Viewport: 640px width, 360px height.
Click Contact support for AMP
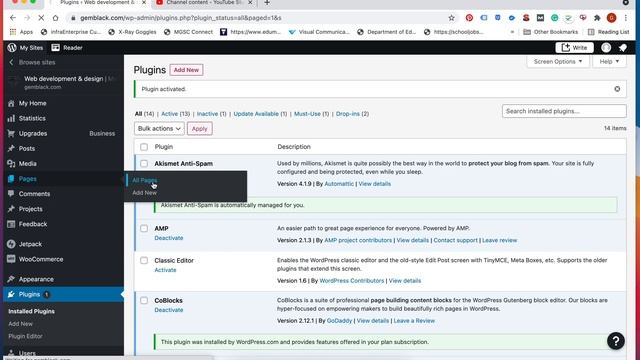pyautogui.click(x=455, y=240)
